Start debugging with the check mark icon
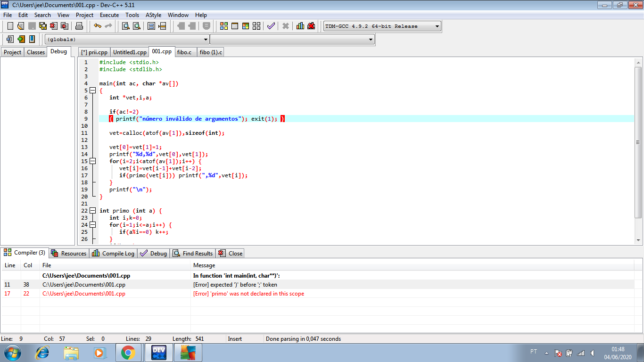644x362 pixels. coord(271,26)
